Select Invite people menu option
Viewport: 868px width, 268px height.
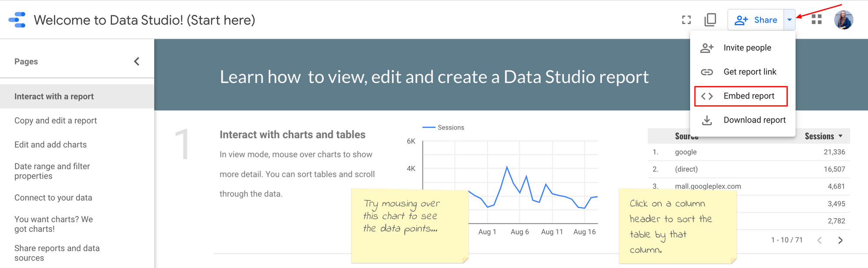pos(747,48)
